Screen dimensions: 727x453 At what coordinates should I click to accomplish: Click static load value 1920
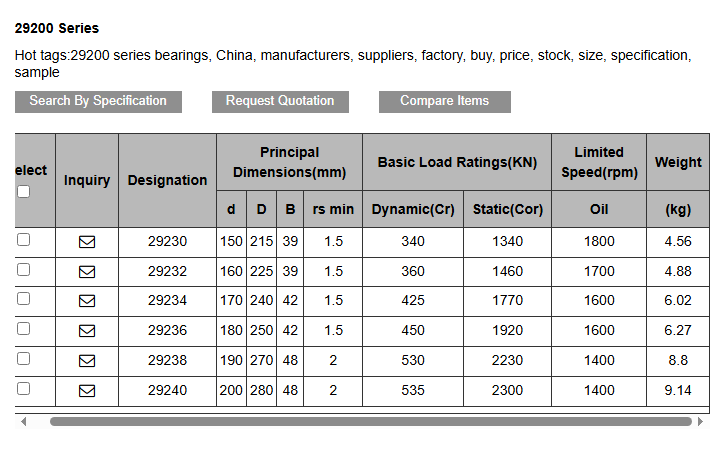click(x=508, y=331)
